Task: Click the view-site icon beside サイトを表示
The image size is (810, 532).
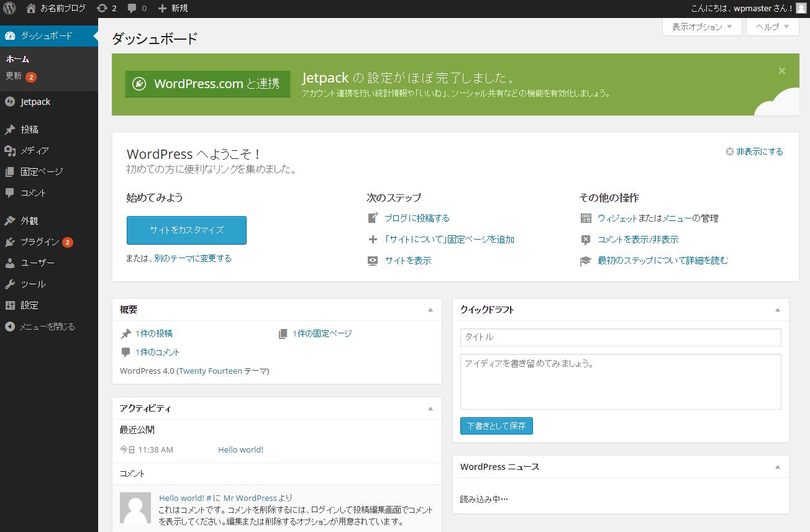Action: tap(373, 261)
